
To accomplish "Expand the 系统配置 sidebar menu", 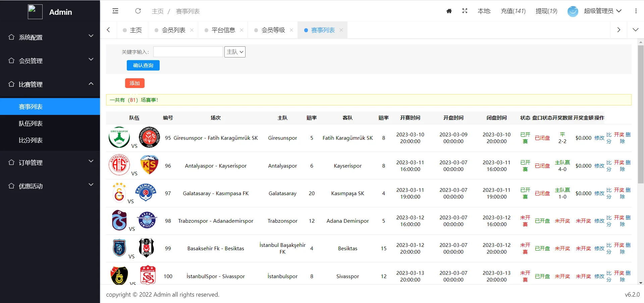I will click(x=50, y=37).
